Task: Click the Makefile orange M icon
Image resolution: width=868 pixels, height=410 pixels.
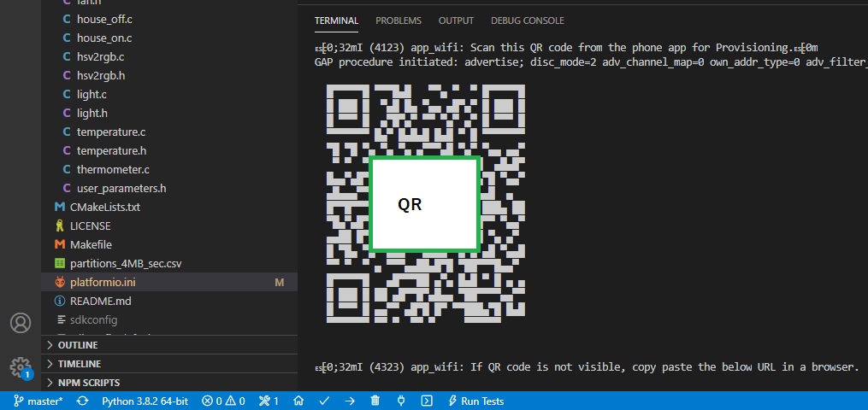Action: (x=60, y=244)
